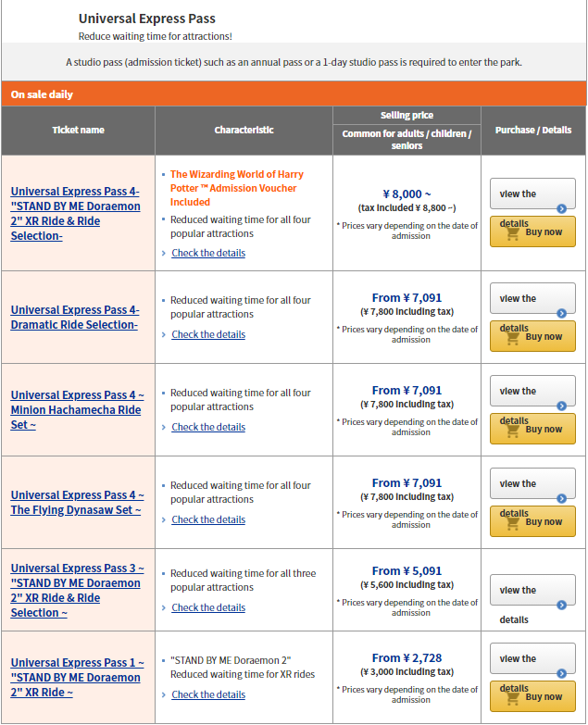Click view the details button in Express Pass 3 row
The image size is (588, 725).
pos(532,591)
